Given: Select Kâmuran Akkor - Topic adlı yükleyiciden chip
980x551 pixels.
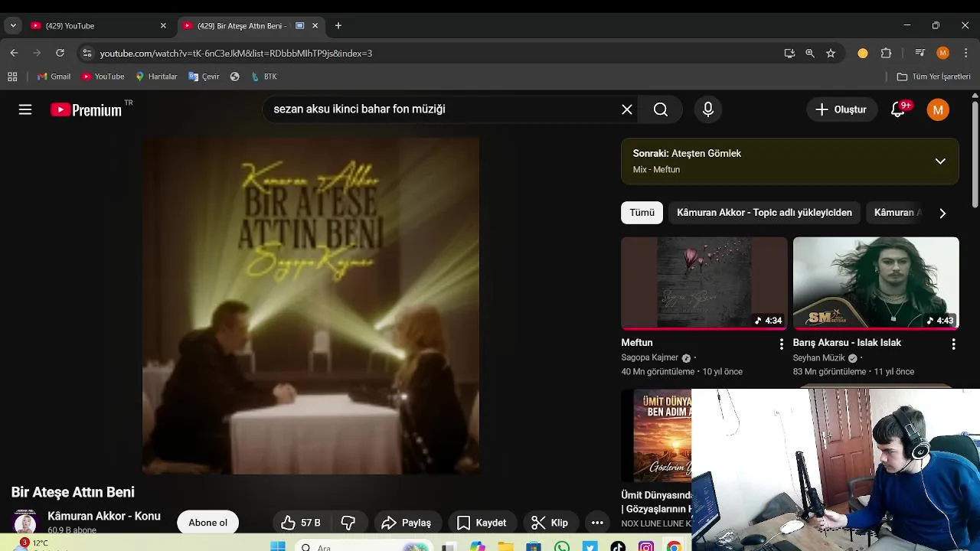Looking at the screenshot, I should (x=764, y=213).
